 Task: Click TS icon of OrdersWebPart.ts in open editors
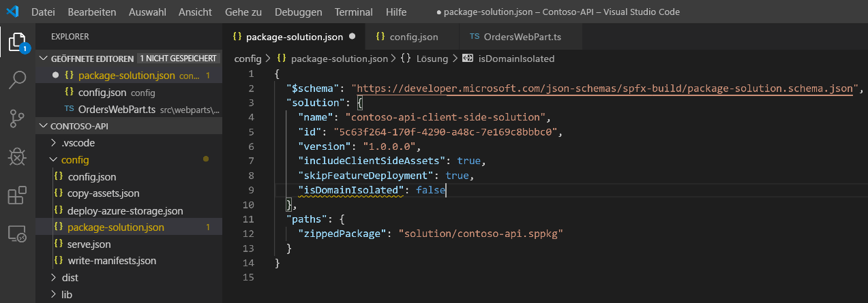click(x=69, y=109)
